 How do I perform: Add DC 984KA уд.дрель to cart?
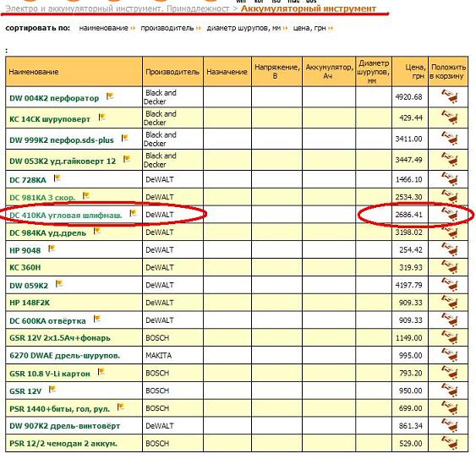point(449,232)
